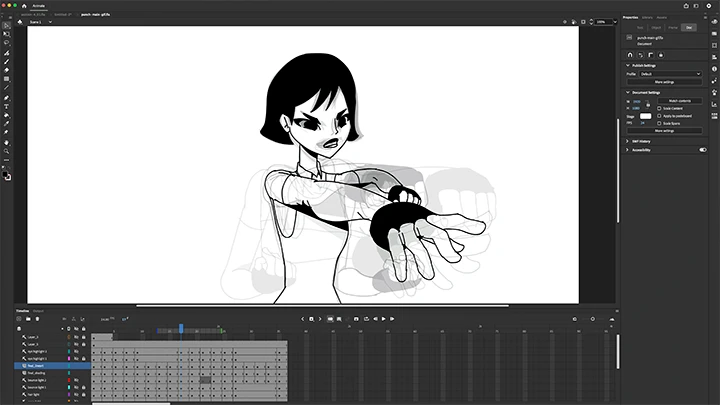The height and width of the screenshot is (405, 720).
Task: Switch to the Object properties tab
Action: point(656,28)
